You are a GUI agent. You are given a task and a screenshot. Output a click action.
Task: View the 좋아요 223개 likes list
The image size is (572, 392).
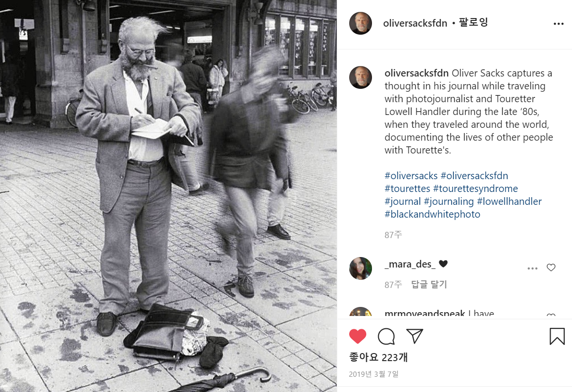[378, 357]
